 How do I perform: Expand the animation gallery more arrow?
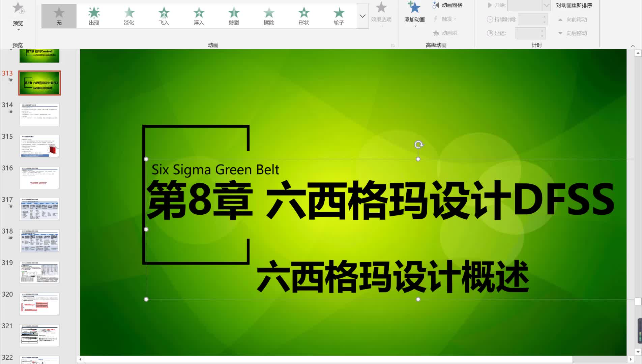(x=362, y=16)
